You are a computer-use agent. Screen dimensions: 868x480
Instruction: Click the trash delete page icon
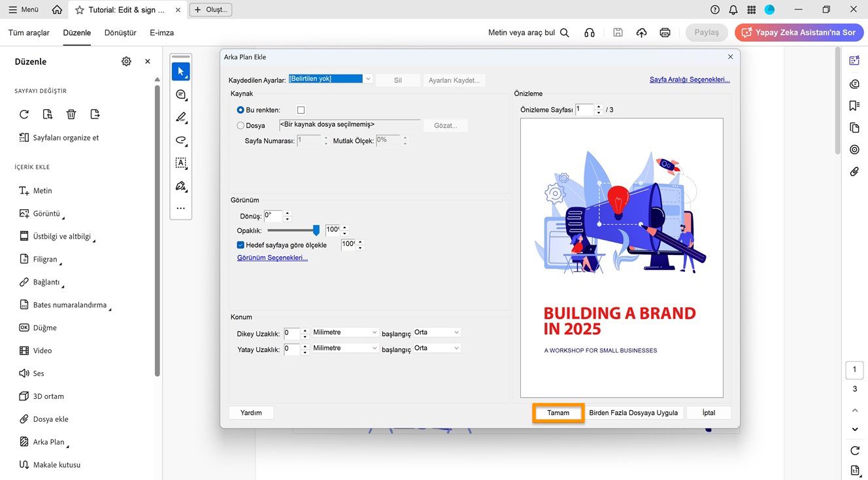coord(71,114)
